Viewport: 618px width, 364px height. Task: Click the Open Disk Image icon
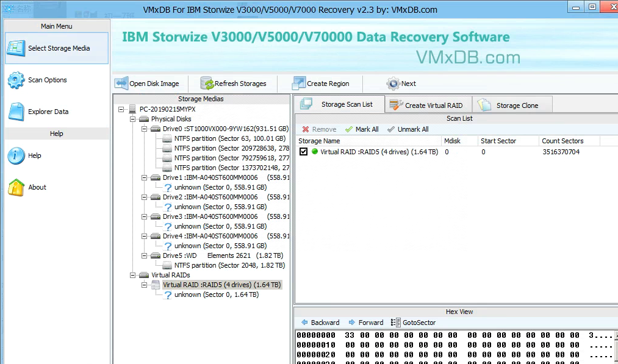point(121,84)
